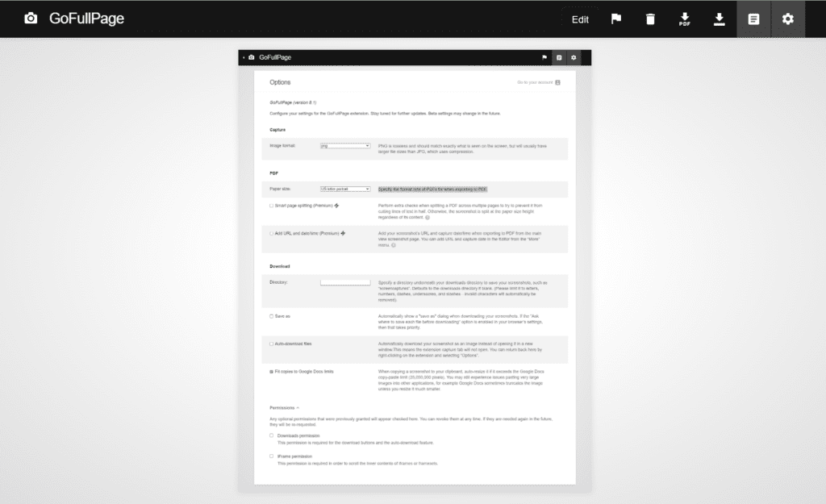Click the highlighted paper size description text
Screen dimensions: 826x504
[x=432, y=189]
